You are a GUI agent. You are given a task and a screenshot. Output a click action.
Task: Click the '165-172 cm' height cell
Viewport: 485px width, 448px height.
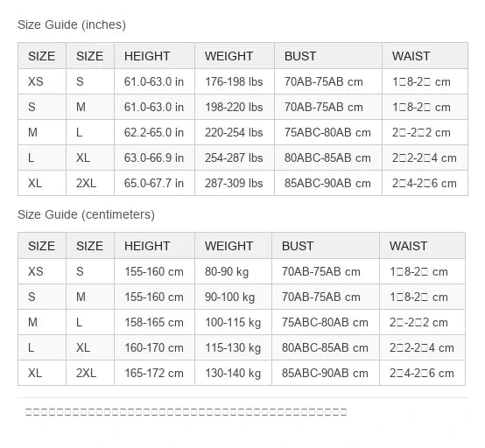[154, 373]
